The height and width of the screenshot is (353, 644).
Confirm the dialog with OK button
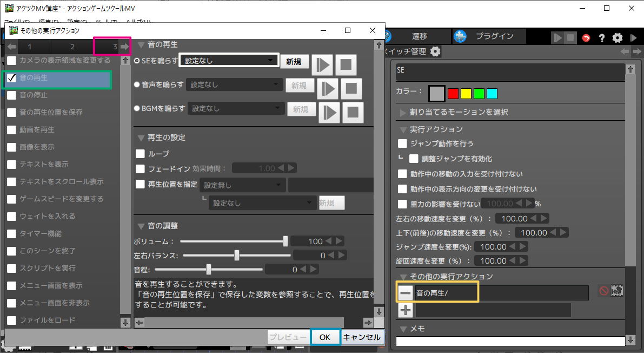pyautogui.click(x=324, y=337)
